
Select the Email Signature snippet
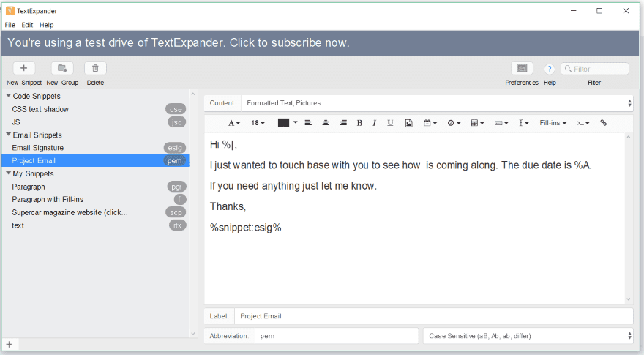tap(37, 148)
